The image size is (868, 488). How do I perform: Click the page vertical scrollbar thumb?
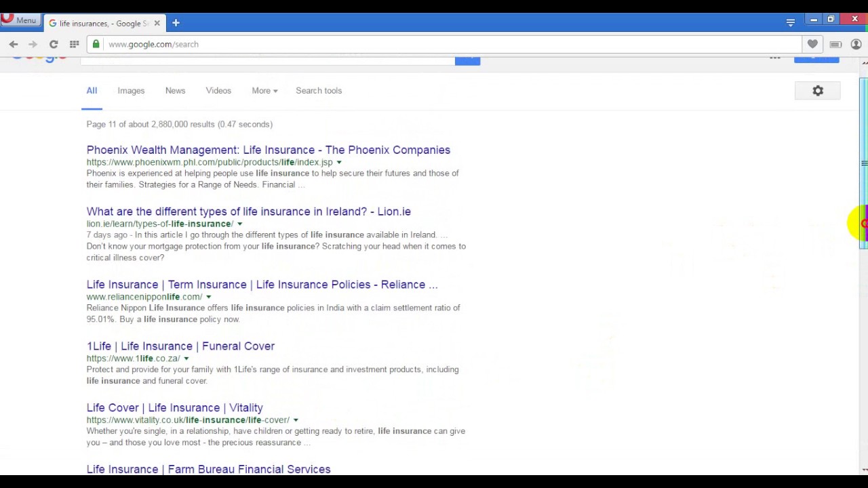863,163
